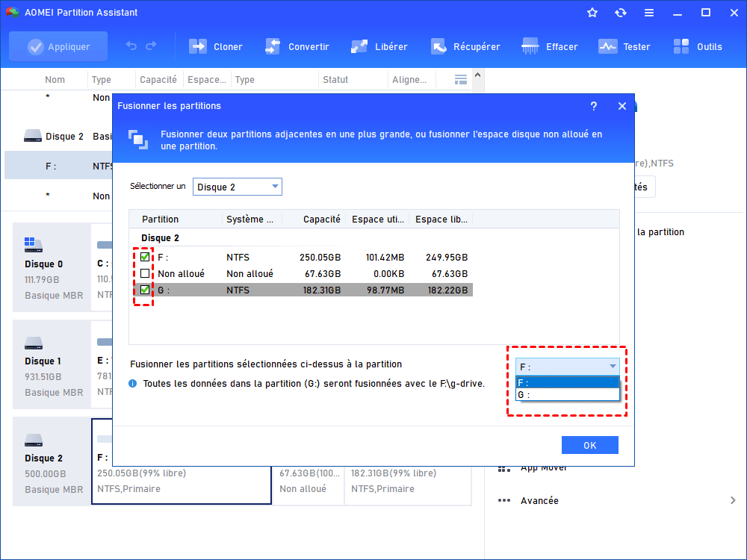
Task: Choose G: from the dropdown list
Action: click(567, 394)
